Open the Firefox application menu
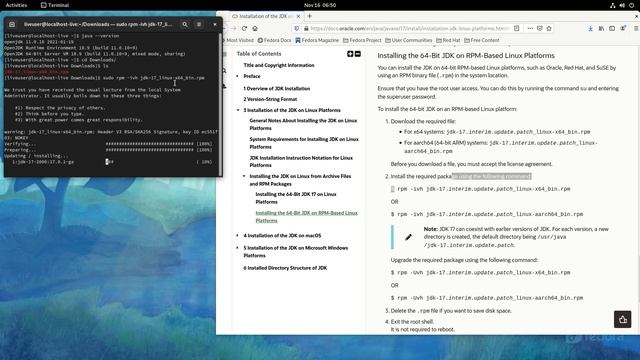 coord(636,29)
